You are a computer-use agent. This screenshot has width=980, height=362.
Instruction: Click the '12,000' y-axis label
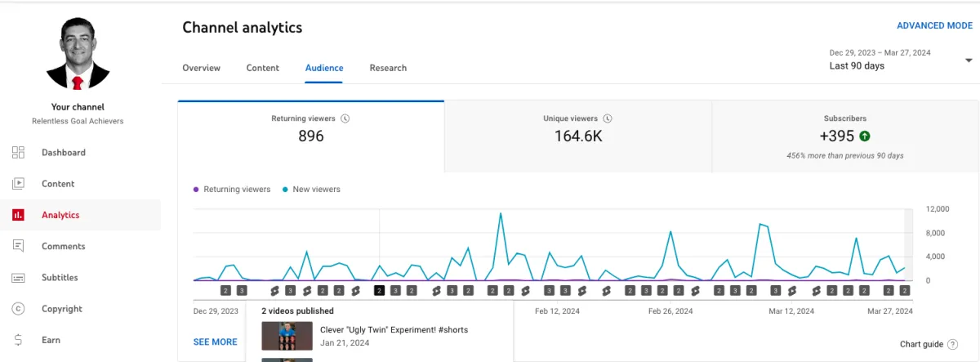tap(937, 209)
